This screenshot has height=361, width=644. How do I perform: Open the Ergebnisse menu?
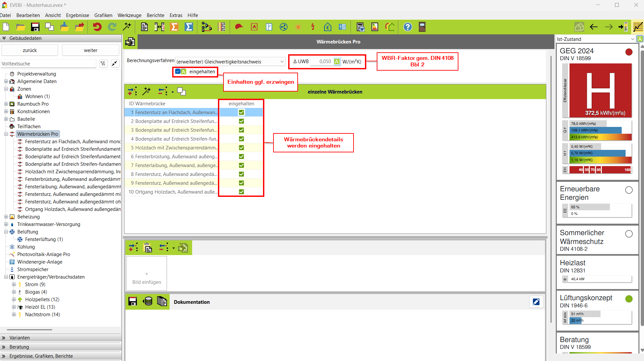point(77,15)
